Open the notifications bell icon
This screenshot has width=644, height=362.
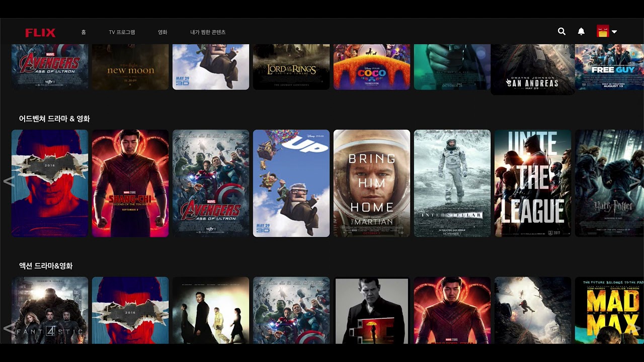pos(581,32)
